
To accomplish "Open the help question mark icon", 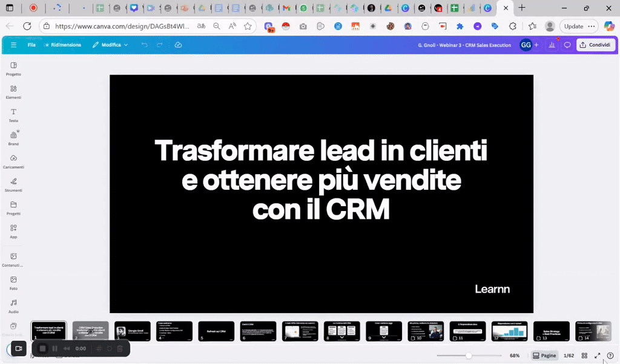I will tap(610, 356).
